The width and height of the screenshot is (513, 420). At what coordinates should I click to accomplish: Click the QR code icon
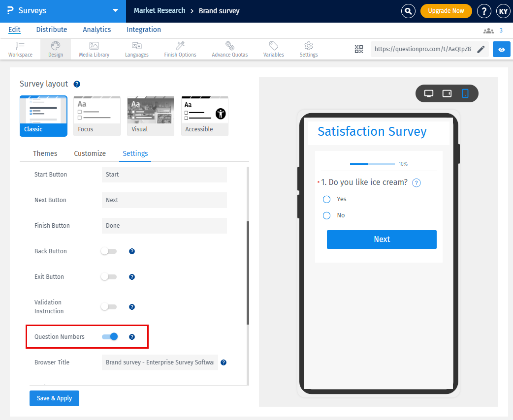click(359, 49)
